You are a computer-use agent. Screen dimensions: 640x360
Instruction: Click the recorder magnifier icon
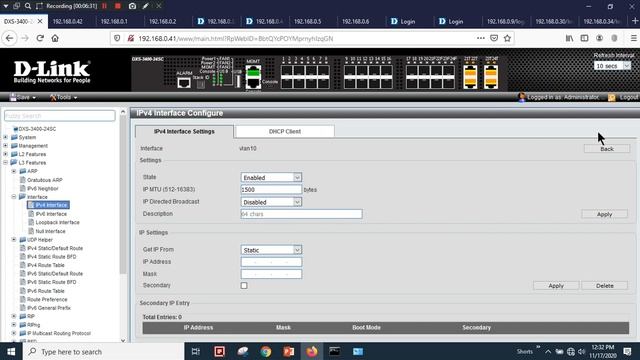point(28,6)
